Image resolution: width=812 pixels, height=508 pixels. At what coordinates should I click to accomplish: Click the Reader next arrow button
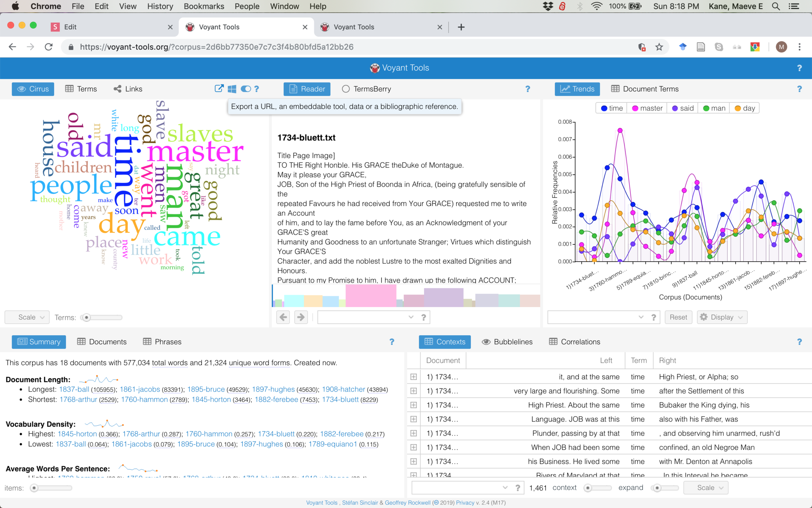tap(301, 317)
